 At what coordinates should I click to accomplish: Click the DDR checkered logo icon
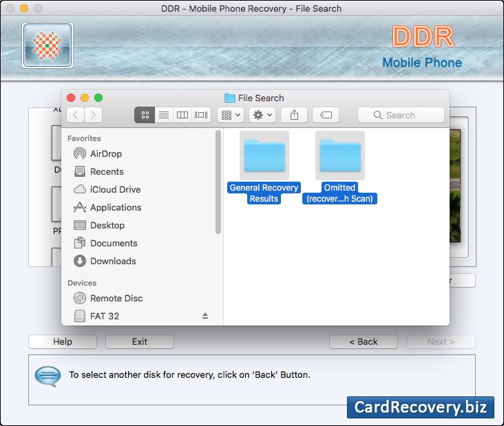coord(48,45)
